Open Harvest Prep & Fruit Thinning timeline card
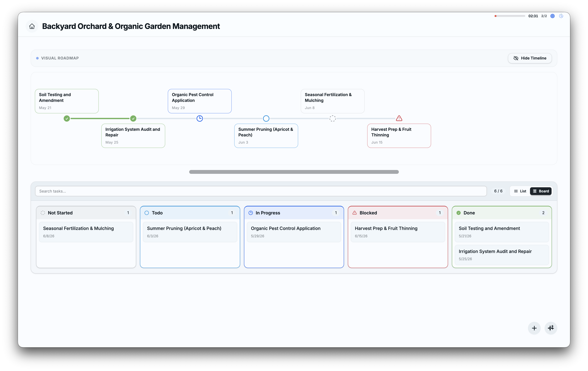This screenshot has width=588, height=371. click(x=399, y=136)
